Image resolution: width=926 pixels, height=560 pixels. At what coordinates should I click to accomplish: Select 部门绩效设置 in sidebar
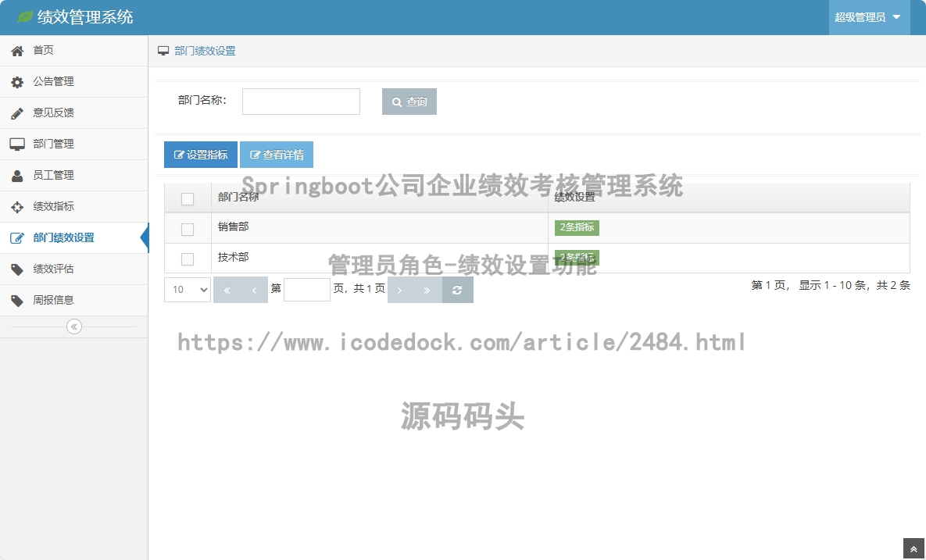pyautogui.click(x=73, y=237)
